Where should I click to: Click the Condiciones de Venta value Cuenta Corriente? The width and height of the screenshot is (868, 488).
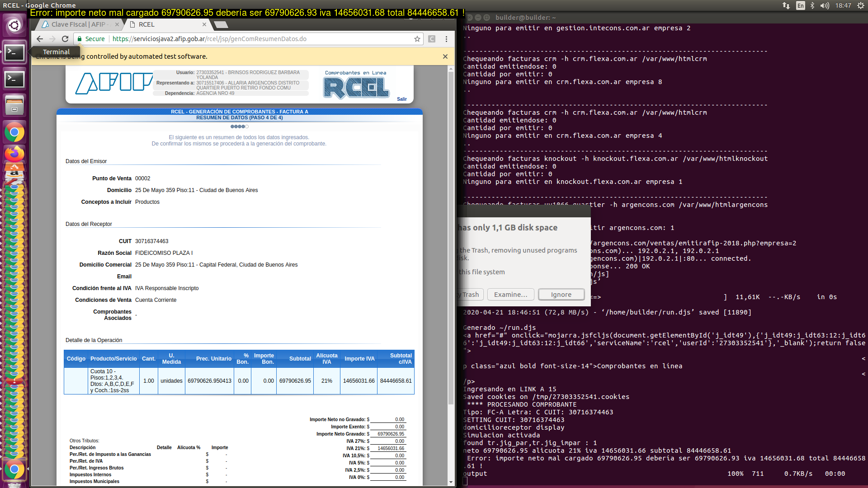click(x=156, y=300)
